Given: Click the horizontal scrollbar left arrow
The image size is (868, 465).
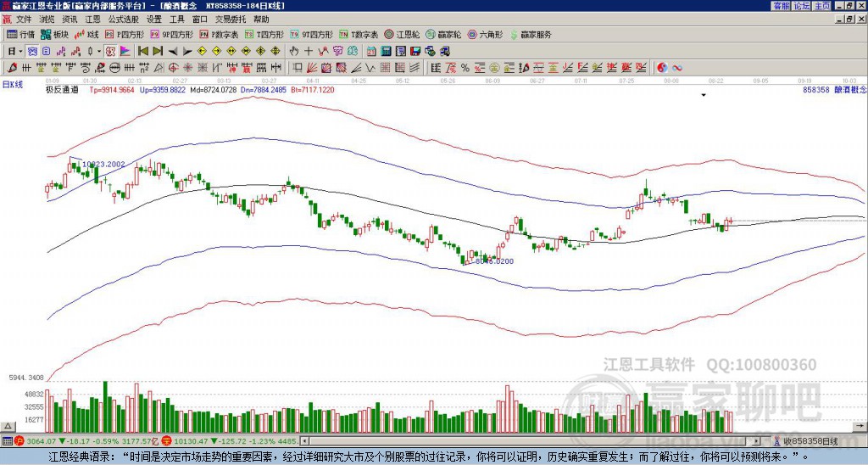Looking at the screenshot, I should (304, 441).
